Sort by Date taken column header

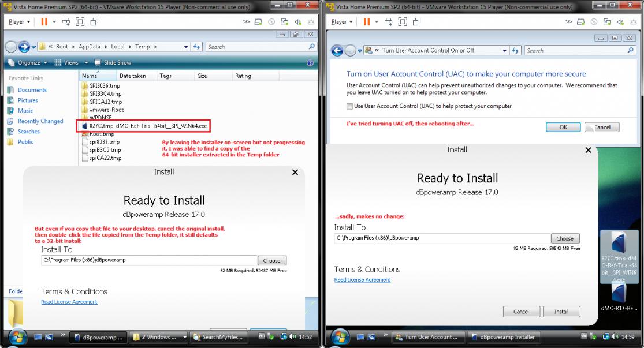tap(136, 76)
